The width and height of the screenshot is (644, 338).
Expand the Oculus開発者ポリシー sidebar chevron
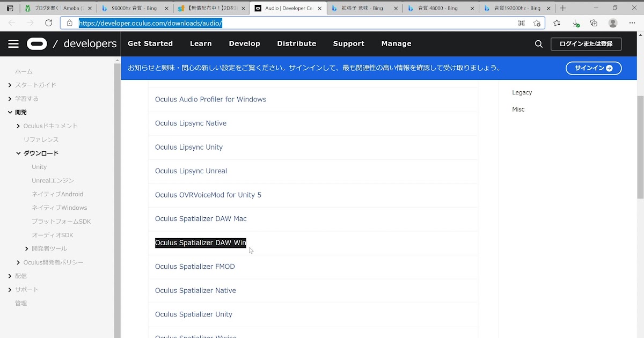click(x=19, y=262)
